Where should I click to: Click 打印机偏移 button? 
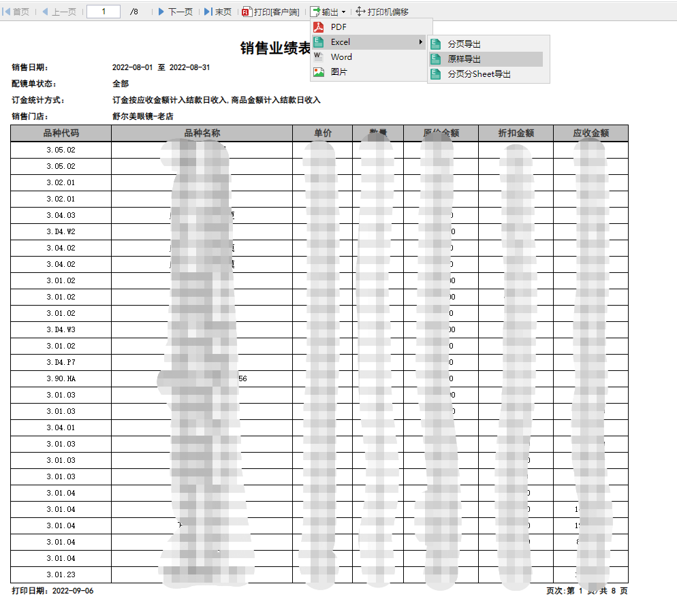(382, 12)
